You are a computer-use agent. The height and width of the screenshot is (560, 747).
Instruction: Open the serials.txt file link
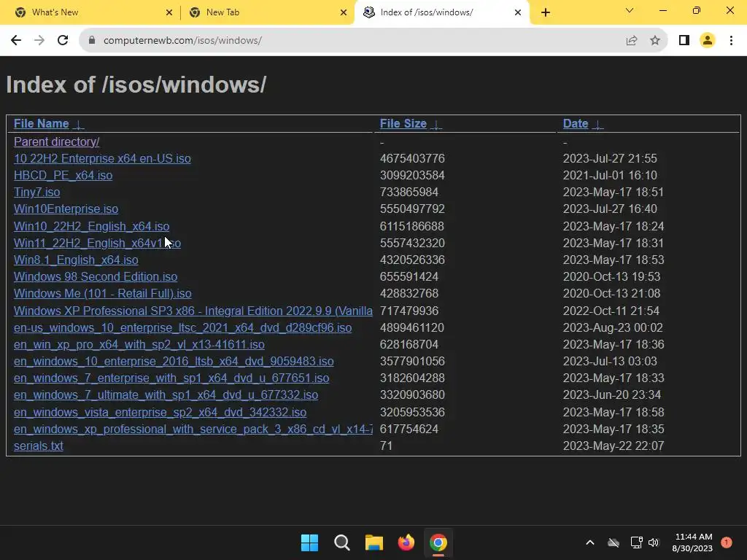click(39, 446)
